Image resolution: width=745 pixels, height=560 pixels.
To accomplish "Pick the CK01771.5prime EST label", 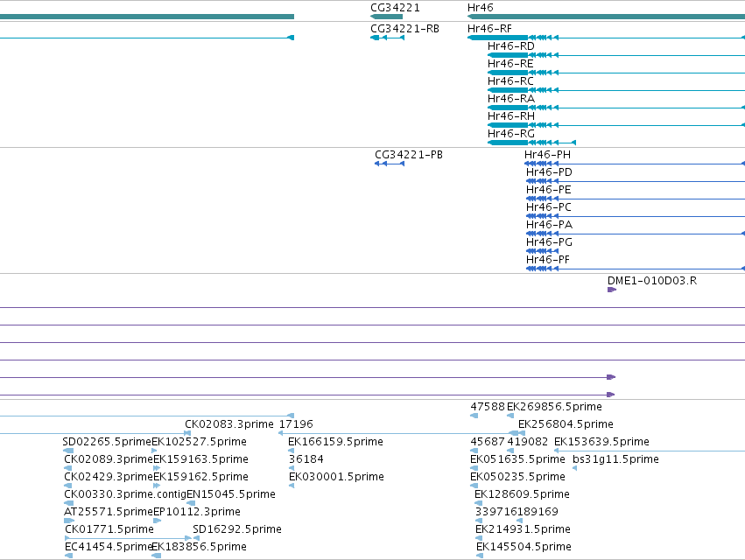I will click(x=109, y=528).
